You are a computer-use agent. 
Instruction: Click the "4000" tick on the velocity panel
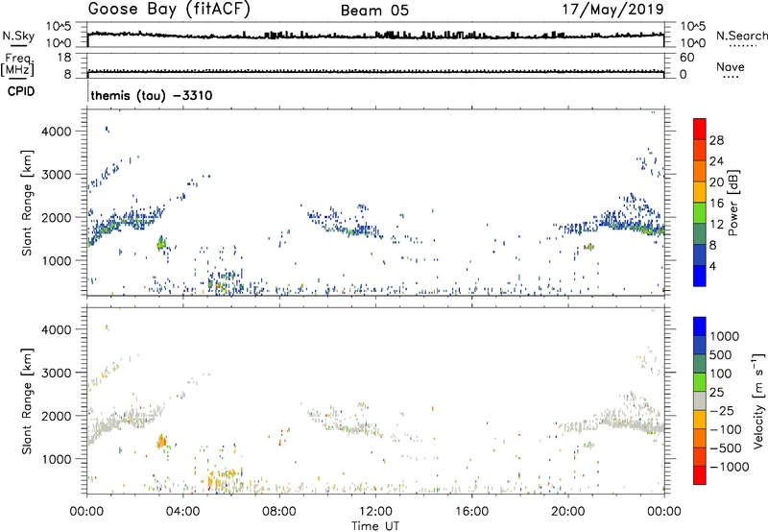(57, 329)
